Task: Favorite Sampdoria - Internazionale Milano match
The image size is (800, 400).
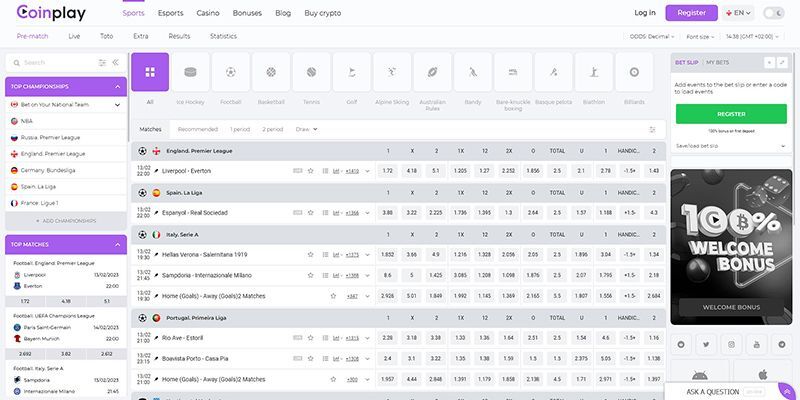Action: coord(310,276)
